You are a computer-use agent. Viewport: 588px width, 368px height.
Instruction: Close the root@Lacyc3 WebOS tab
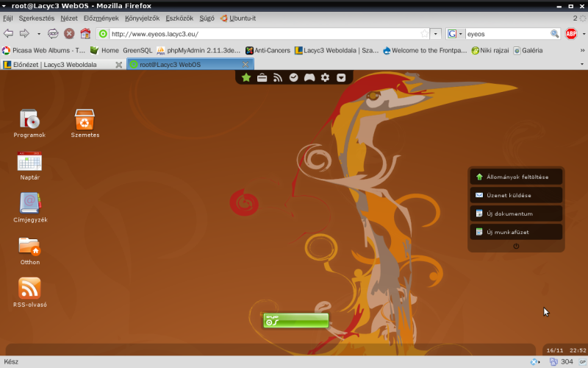245,65
